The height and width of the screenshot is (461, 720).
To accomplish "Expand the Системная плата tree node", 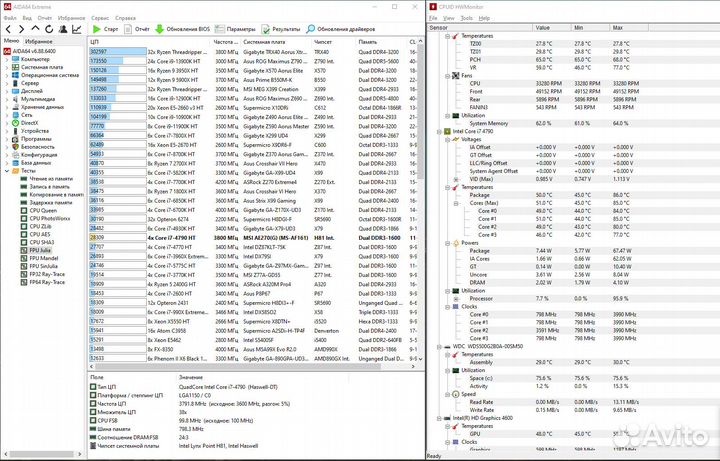I will [7, 67].
